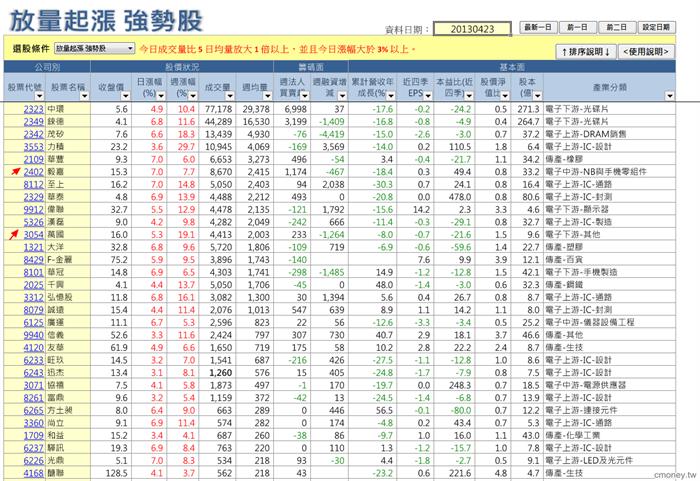Click the 前一日 button

click(x=577, y=27)
